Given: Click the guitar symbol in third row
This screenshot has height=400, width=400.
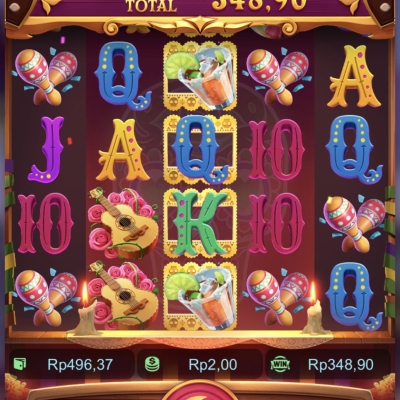Looking at the screenshot, I should click(123, 223).
